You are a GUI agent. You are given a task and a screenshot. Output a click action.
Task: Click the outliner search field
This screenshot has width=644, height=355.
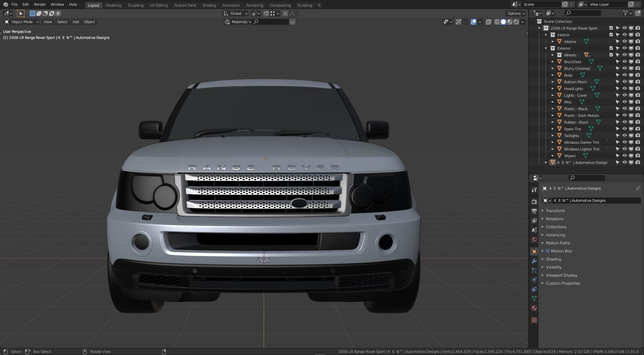pos(583,13)
